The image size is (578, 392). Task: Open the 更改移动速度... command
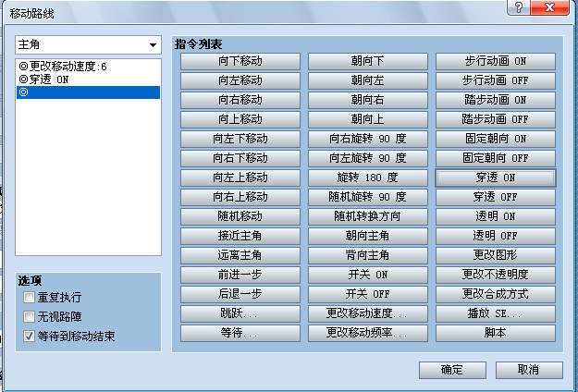tap(368, 313)
